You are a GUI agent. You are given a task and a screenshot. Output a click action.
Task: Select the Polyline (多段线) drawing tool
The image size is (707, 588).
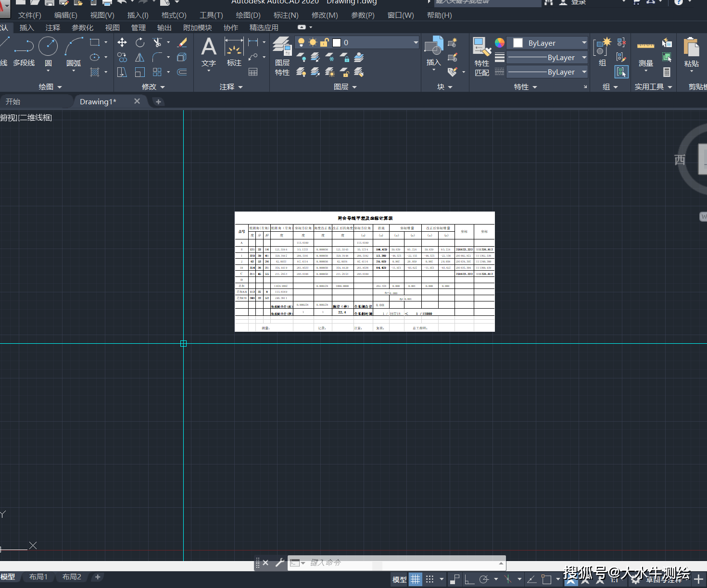click(24, 51)
